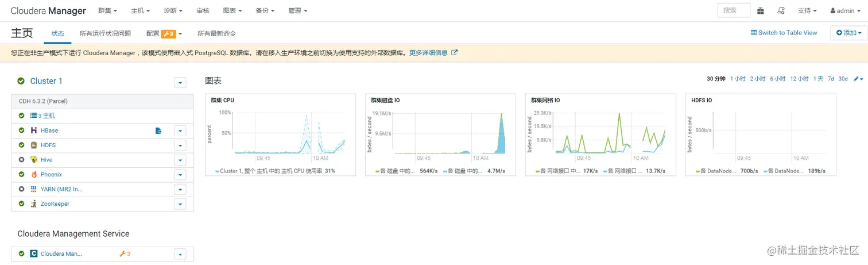The width and height of the screenshot is (868, 265).
Task: Open running commands icon in top bar
Action: click(x=781, y=11)
